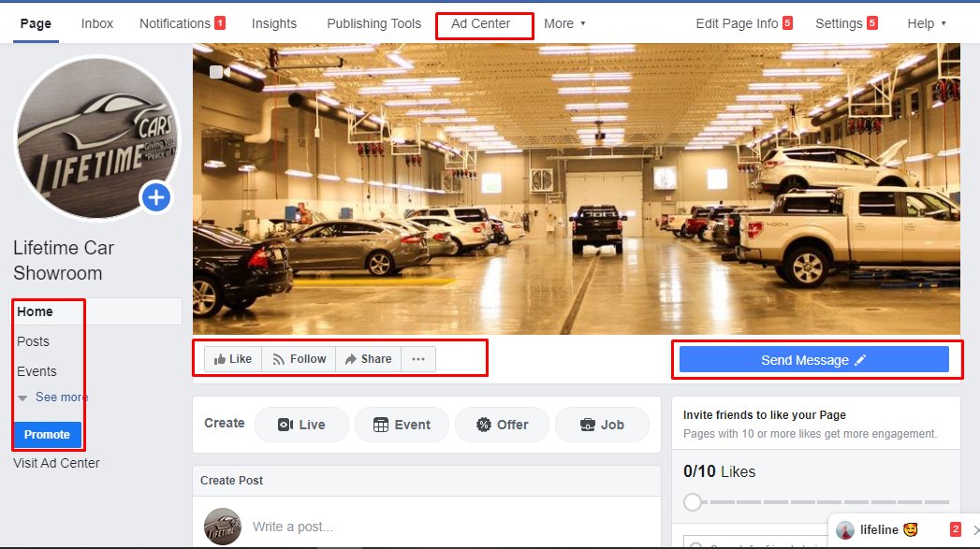Click the Lifetime Cars profile picture
The image size is (980, 549).
(96, 138)
